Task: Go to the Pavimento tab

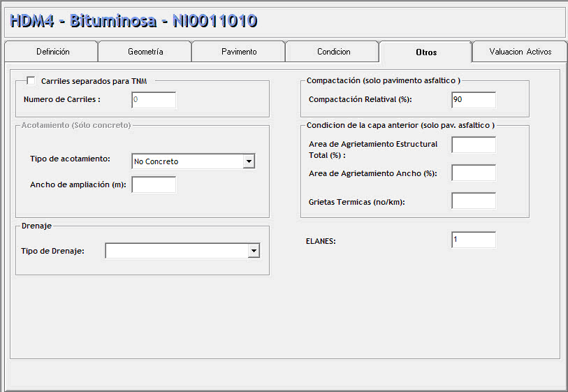Action: [239, 52]
